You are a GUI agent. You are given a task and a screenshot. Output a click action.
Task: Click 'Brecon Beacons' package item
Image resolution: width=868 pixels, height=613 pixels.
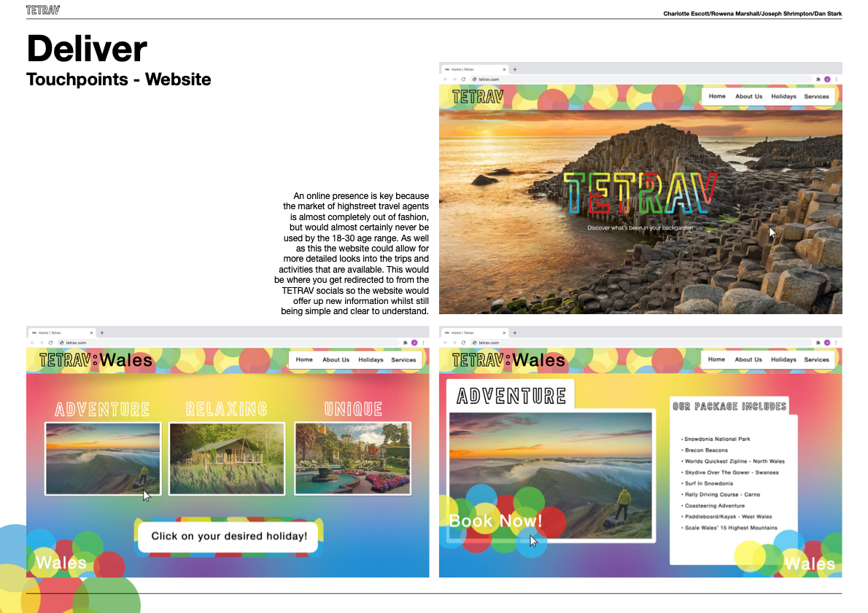click(705, 450)
